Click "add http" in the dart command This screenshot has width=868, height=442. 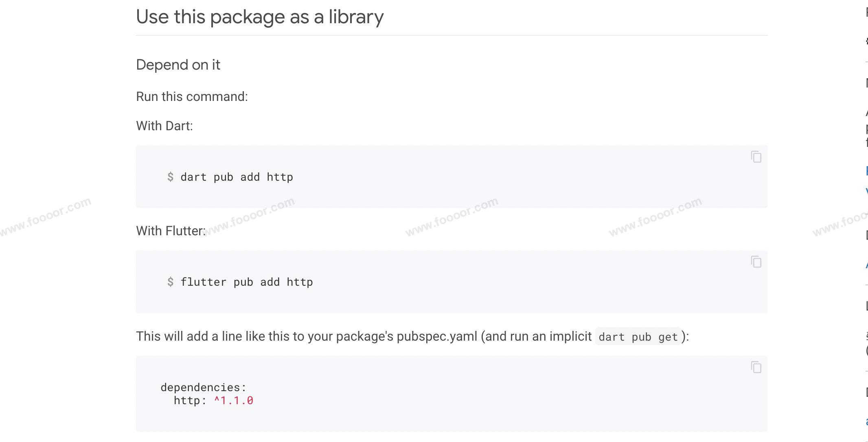266,177
